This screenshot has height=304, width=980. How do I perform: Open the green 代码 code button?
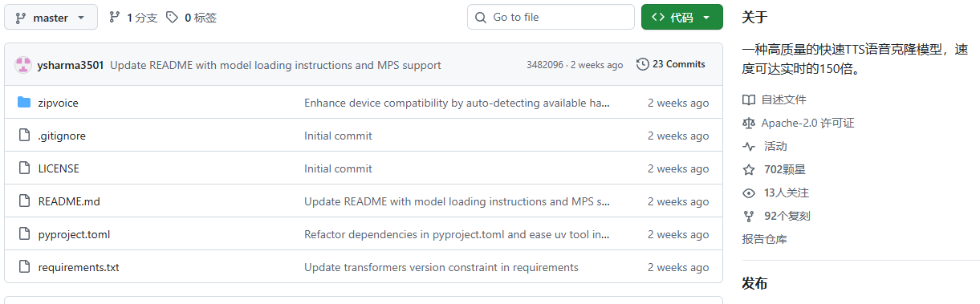682,17
